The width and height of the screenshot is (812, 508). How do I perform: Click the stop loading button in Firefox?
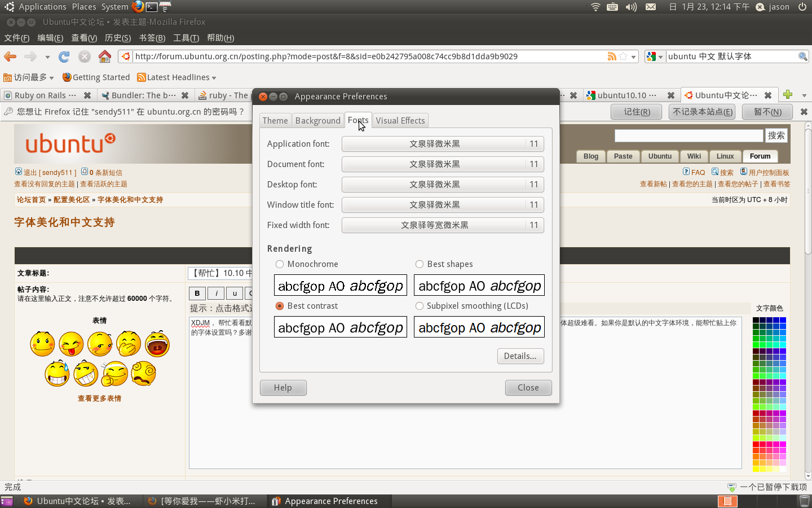point(85,56)
